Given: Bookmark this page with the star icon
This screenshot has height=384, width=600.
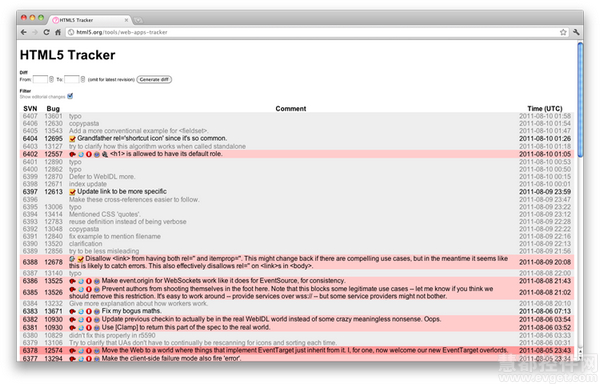Looking at the screenshot, I should tap(563, 33).
